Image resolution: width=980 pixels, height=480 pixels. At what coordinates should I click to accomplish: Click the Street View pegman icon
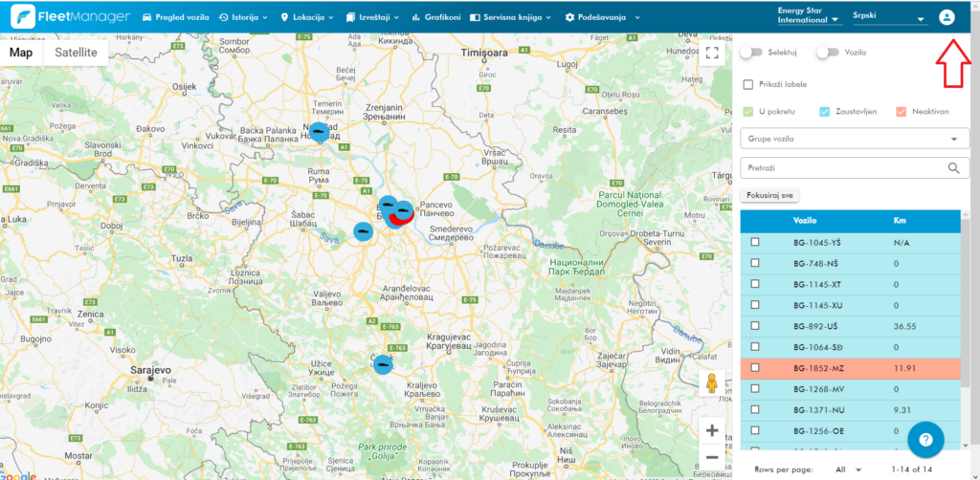[x=711, y=382]
